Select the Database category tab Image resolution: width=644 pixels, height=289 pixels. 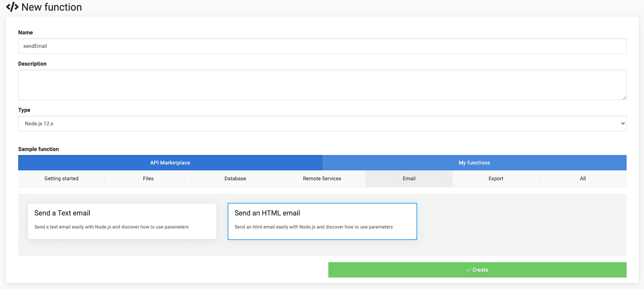point(235,179)
